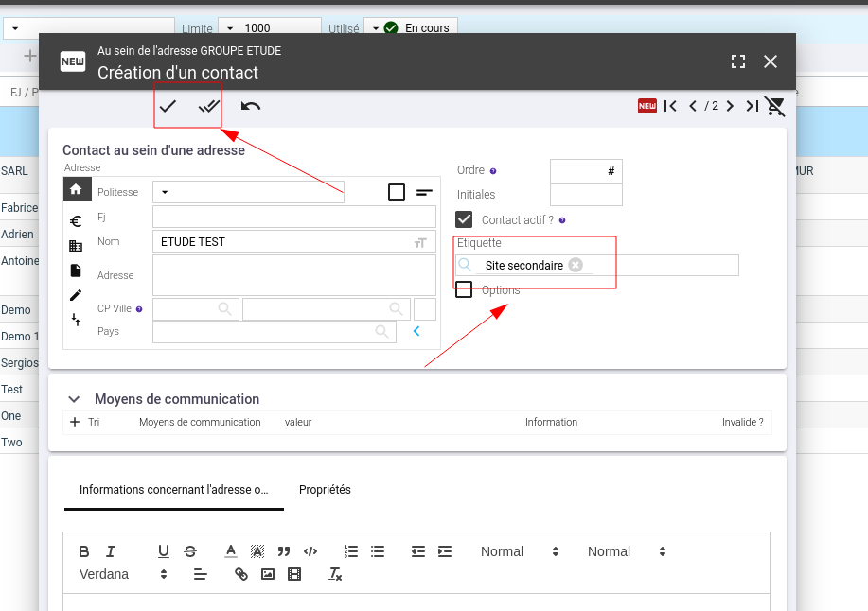Clear text formatting

point(335,574)
